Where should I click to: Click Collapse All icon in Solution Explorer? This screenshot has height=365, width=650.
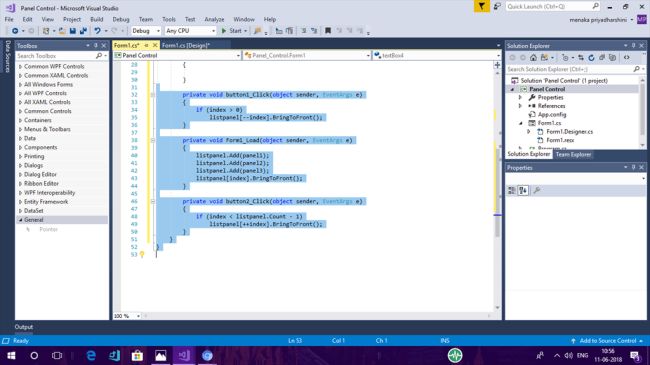pos(602,58)
